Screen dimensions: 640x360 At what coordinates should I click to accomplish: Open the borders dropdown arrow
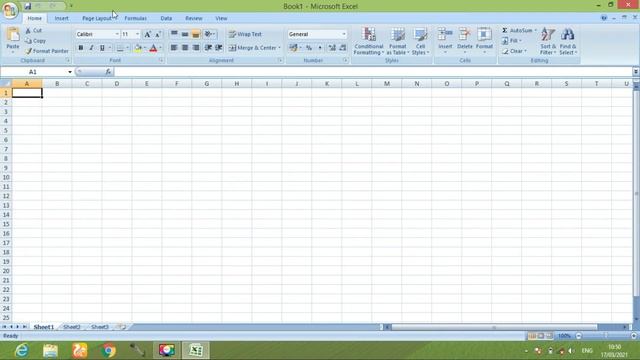point(127,48)
